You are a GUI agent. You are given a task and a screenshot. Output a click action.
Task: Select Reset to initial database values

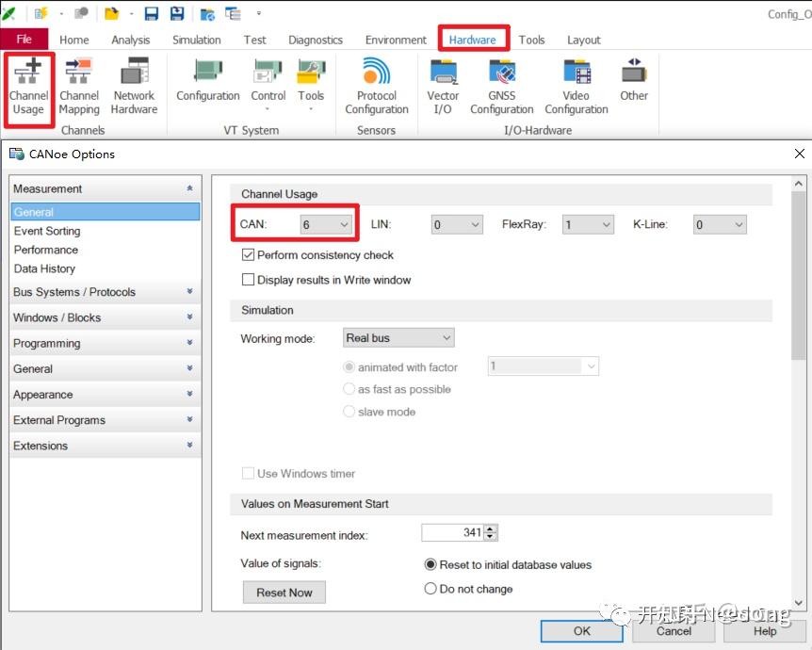point(430,564)
